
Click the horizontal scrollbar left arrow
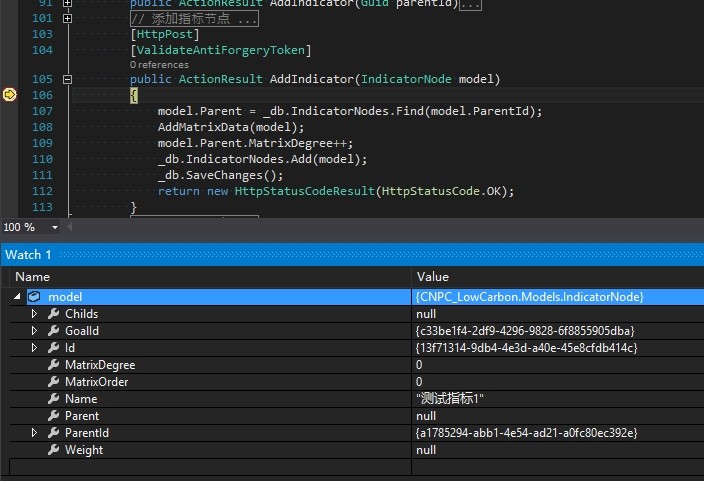tap(69, 227)
